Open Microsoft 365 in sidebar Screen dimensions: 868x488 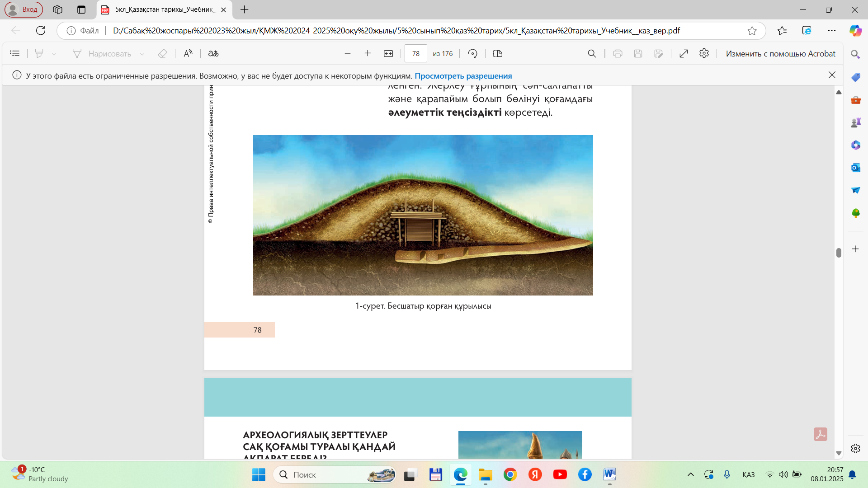(x=855, y=145)
